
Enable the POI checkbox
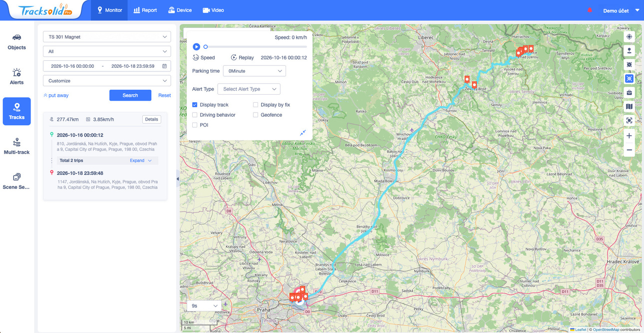[195, 125]
